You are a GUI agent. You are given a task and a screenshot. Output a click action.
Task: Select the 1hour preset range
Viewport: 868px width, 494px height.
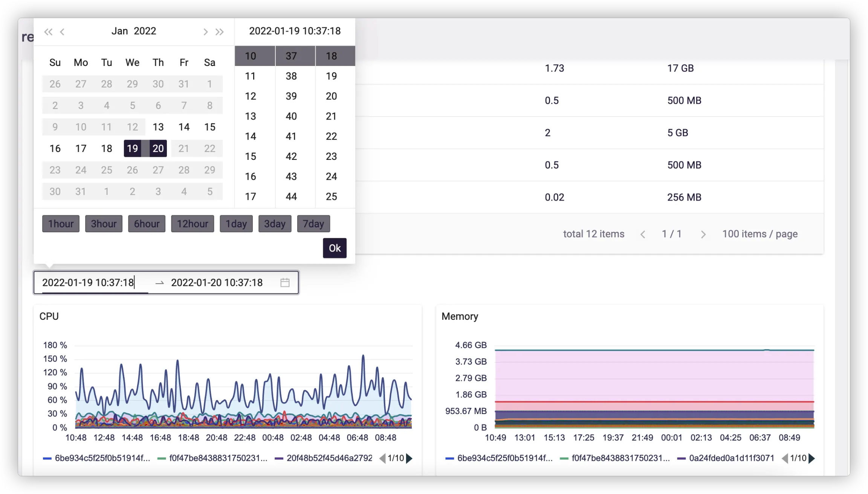click(x=61, y=224)
